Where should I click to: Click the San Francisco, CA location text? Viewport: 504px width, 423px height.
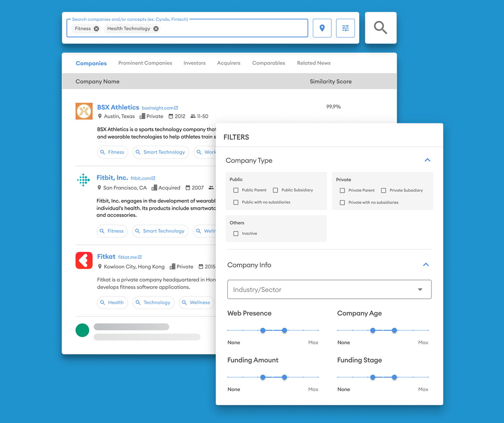tap(125, 188)
